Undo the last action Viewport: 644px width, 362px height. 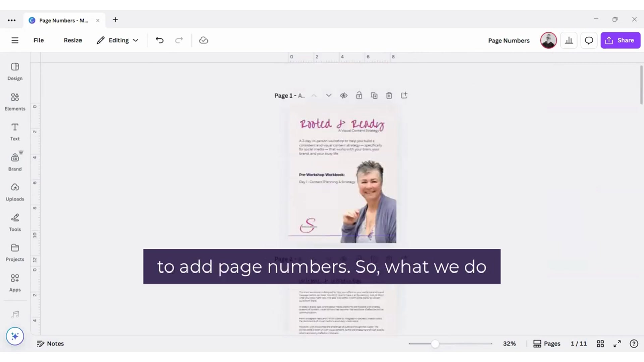click(160, 40)
